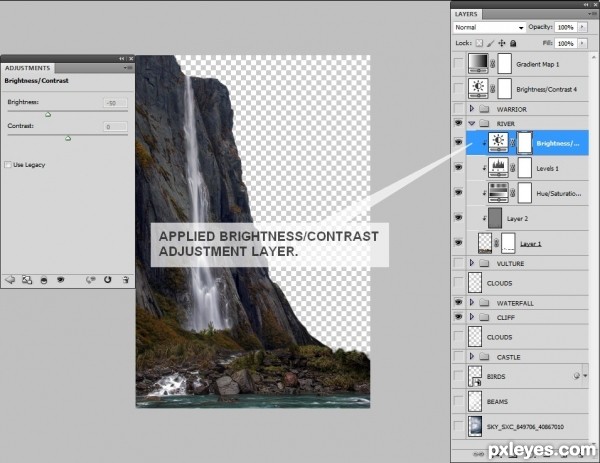
Task: Click return to adjustment list arrow icon
Action: click(x=10, y=280)
